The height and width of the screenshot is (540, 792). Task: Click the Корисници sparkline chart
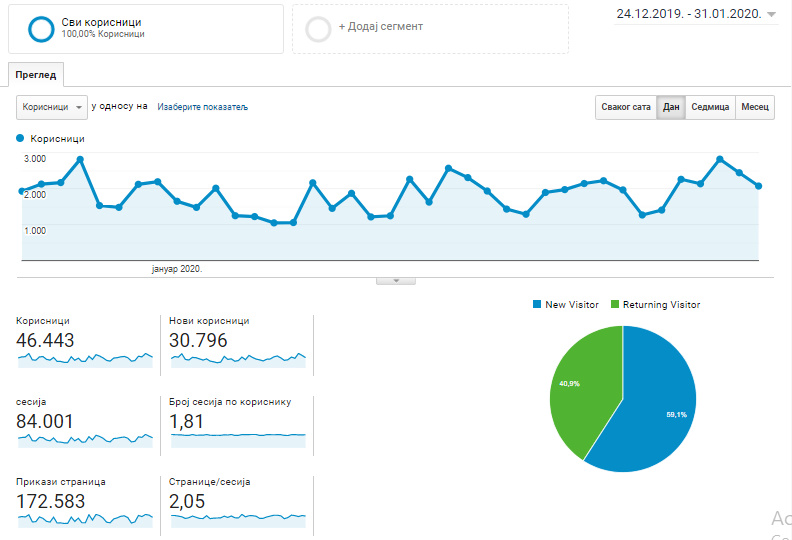84,359
